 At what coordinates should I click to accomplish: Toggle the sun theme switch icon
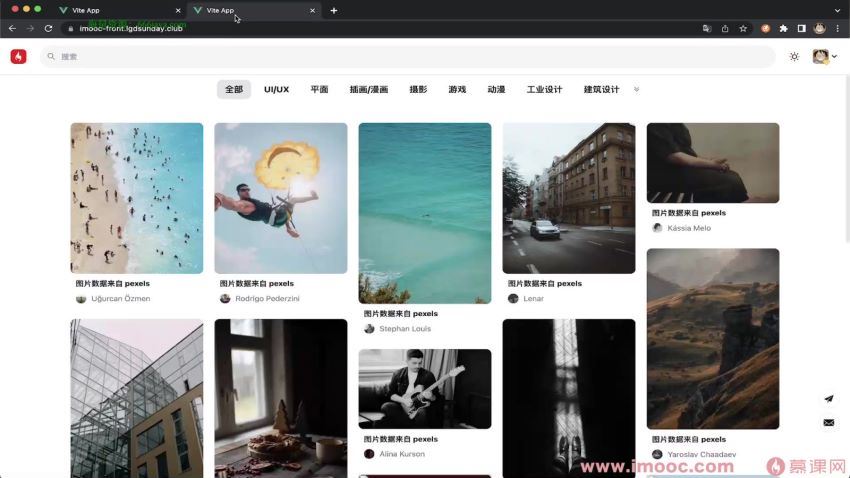[x=794, y=56]
